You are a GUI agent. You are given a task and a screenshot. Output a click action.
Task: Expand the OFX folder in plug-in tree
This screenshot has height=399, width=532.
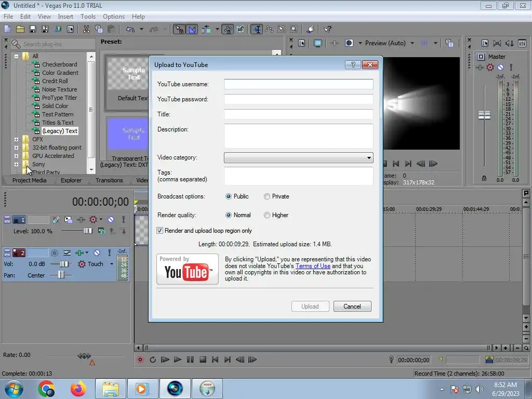(16, 139)
